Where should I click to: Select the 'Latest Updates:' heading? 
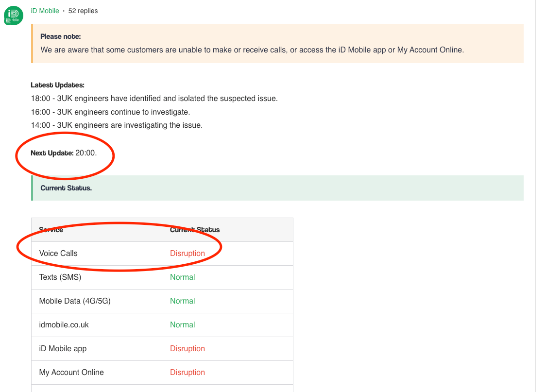pyautogui.click(x=57, y=85)
